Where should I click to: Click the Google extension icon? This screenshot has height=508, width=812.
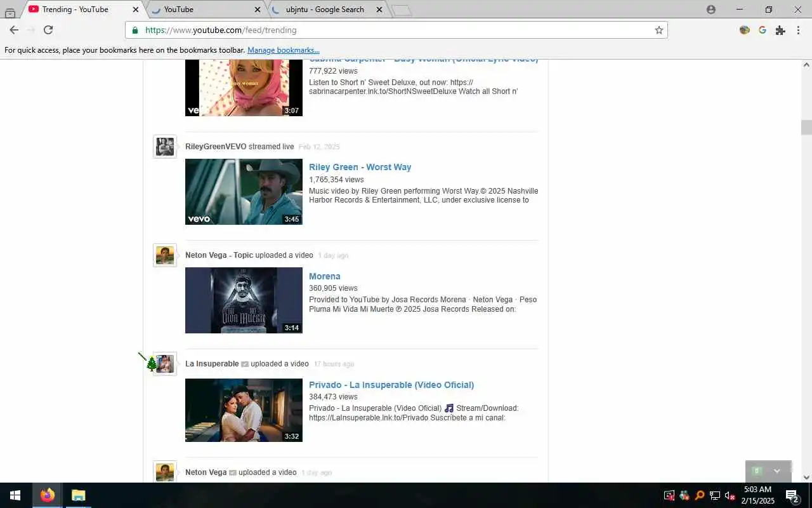point(763,30)
